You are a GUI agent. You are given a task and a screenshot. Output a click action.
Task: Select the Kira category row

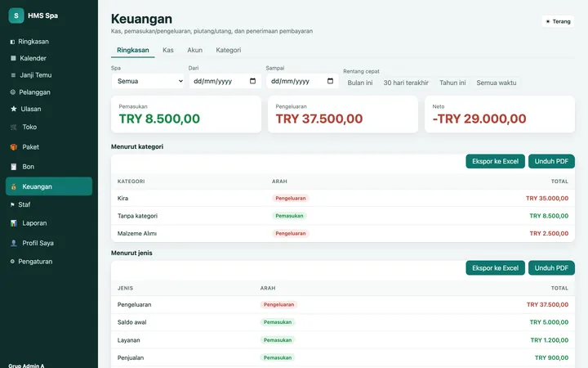(x=343, y=198)
